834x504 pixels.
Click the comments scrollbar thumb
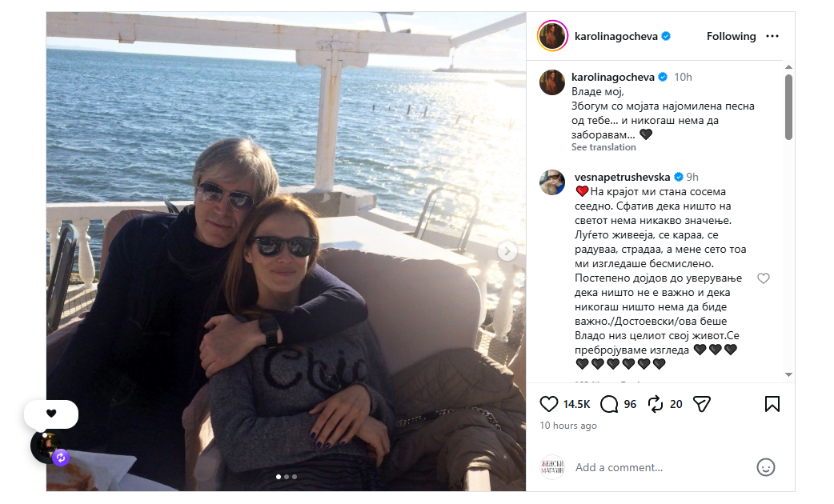click(788, 106)
